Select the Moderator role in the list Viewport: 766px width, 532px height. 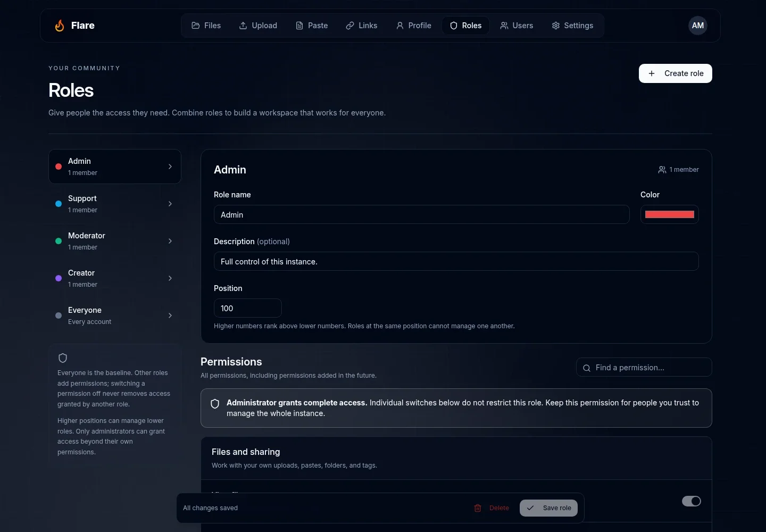[x=115, y=241]
